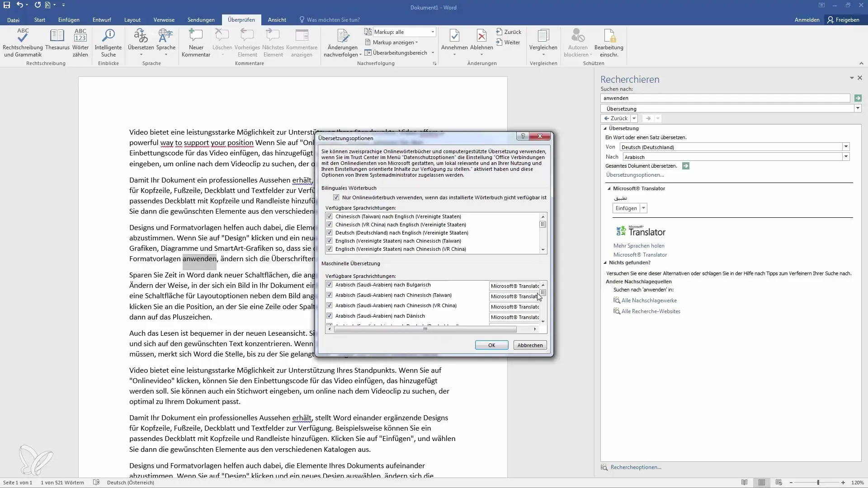Viewport: 868px width, 488px height.
Task: Click Zurück button in Recherchieren pane
Action: pos(615,118)
